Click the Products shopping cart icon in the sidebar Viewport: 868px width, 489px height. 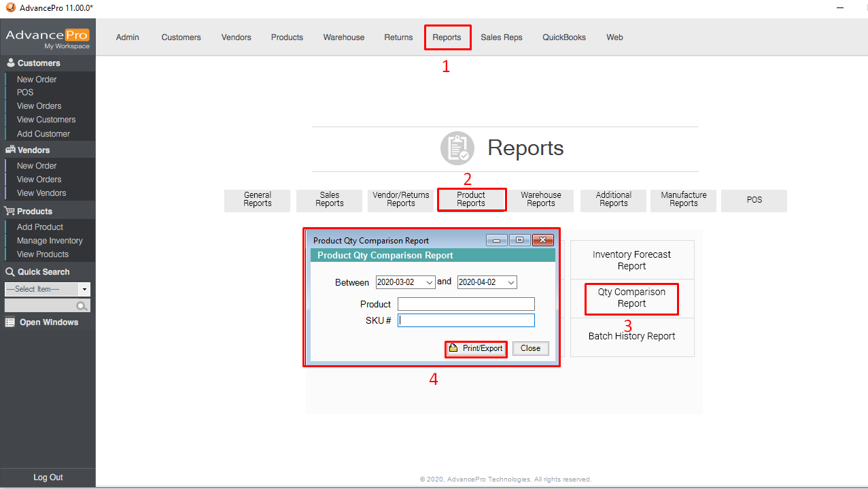click(x=10, y=212)
